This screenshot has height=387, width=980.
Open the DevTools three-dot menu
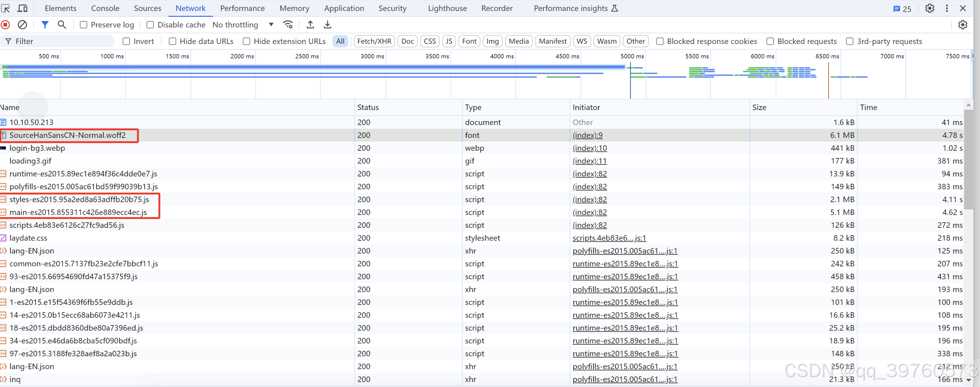947,8
